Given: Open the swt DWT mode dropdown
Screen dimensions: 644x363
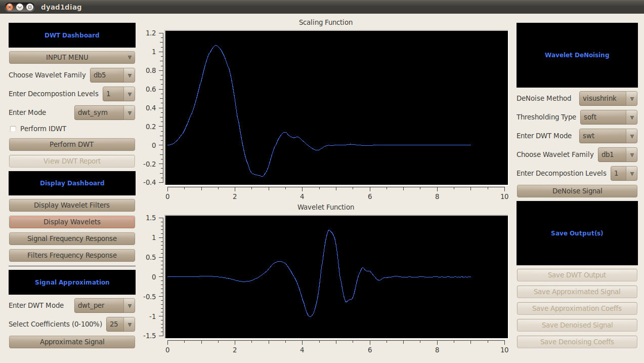Looking at the screenshot, I should (x=608, y=136).
